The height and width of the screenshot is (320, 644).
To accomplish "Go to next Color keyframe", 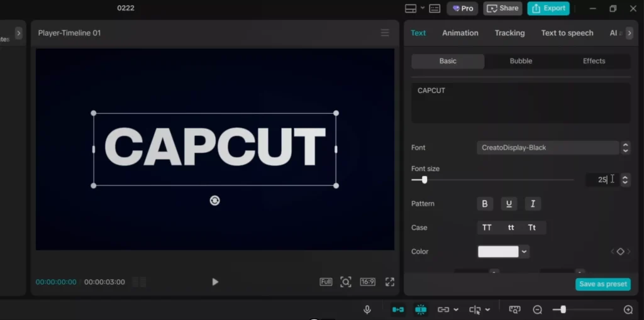I will [628, 251].
